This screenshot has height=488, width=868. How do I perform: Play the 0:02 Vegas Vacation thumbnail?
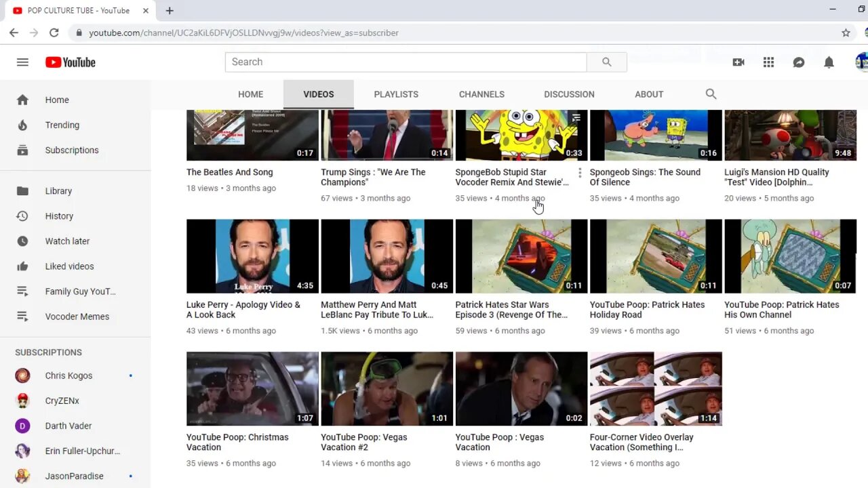tap(521, 388)
